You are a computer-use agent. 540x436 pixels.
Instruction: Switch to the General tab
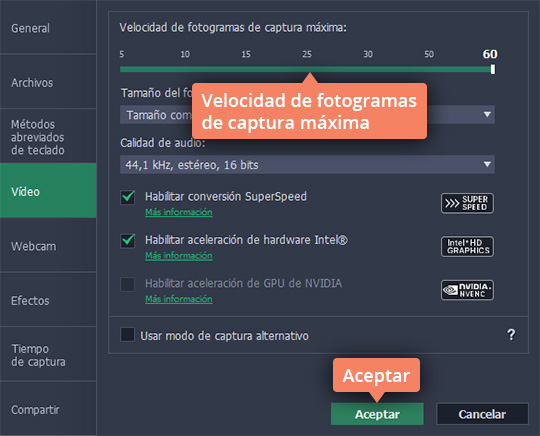pyautogui.click(x=48, y=28)
